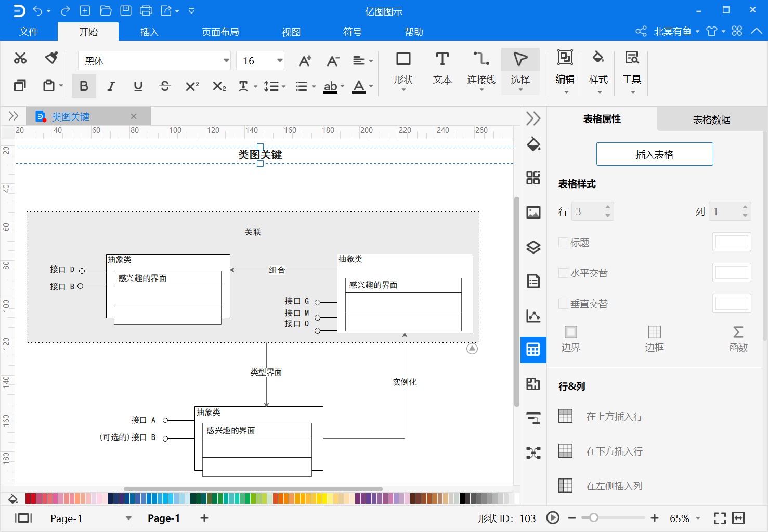The height and width of the screenshot is (532, 768).
Task: Click the share icon near 北冥有鱼
Action: [x=641, y=31]
